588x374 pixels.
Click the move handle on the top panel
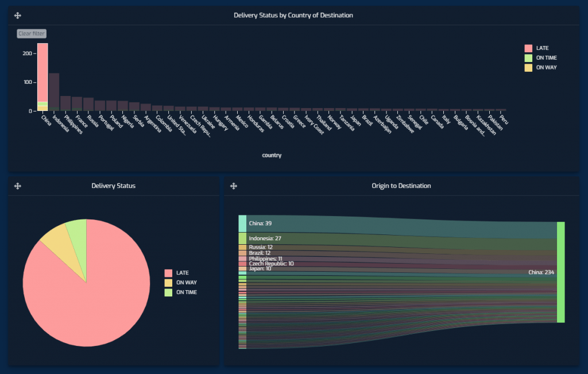17,16
